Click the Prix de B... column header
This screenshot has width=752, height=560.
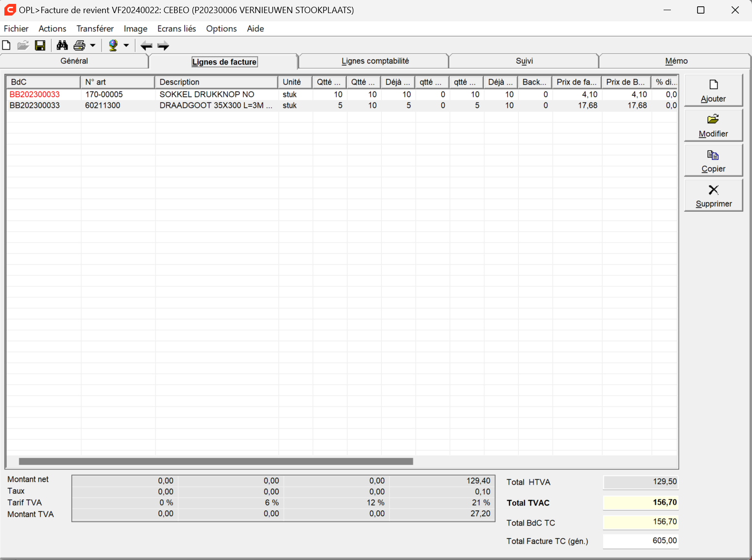627,82
